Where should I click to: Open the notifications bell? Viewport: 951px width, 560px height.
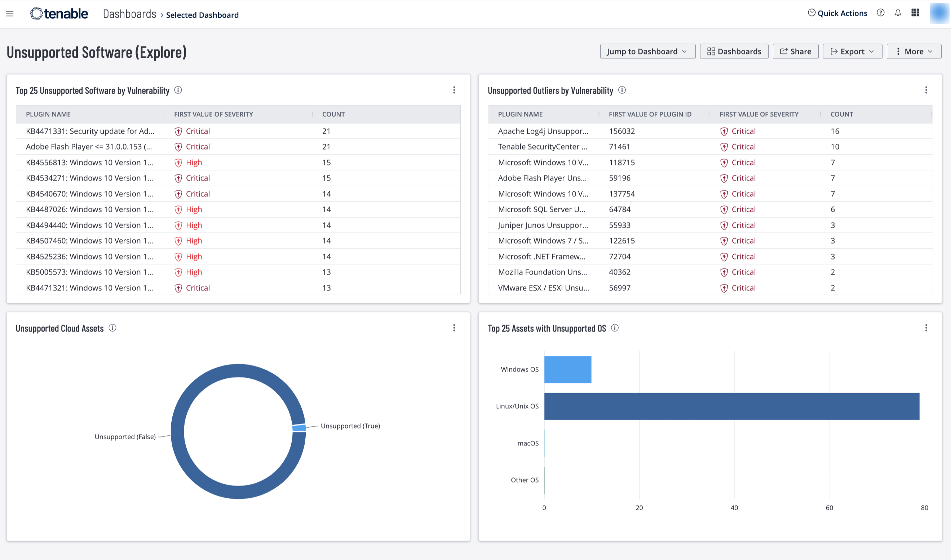point(898,13)
